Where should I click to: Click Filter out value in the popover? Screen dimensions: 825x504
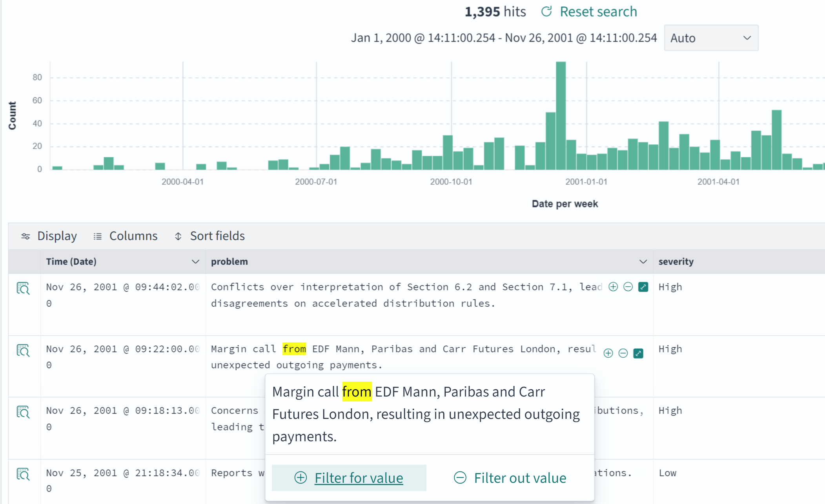click(510, 478)
